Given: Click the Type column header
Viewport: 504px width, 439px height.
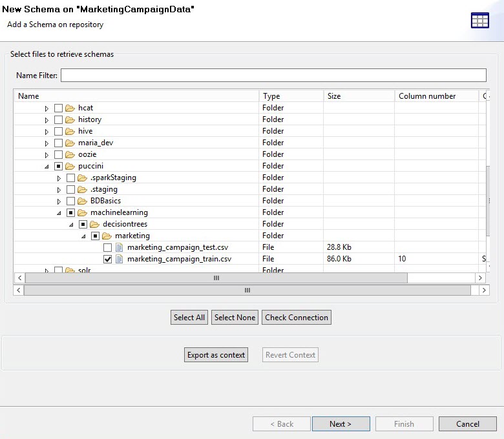Looking at the screenshot, I should (291, 96).
